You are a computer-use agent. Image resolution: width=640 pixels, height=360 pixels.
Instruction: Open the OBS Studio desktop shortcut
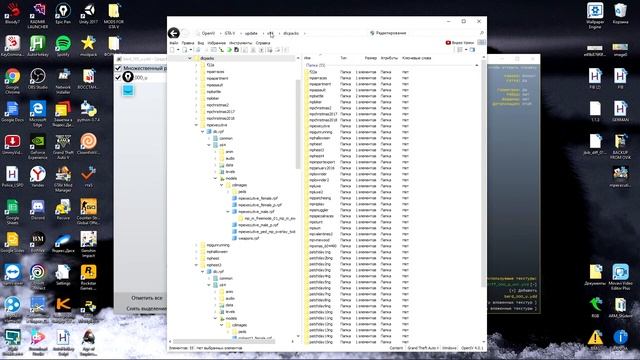(38, 78)
